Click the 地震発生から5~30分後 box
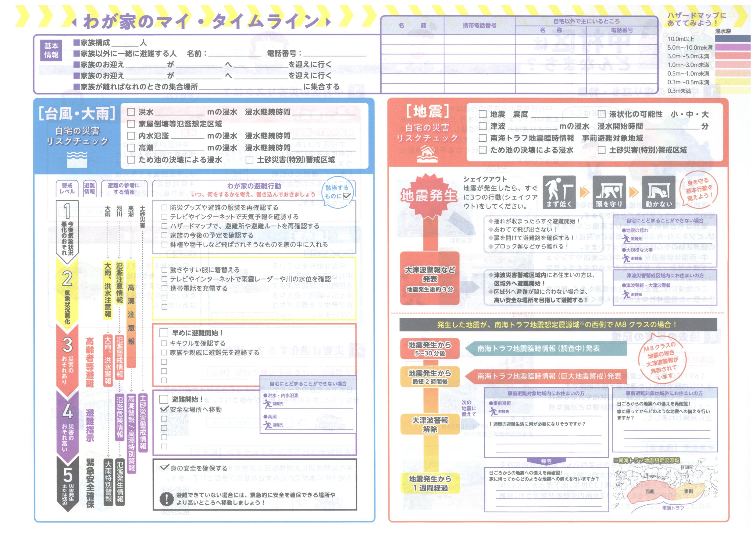Screen dimensions: 756x534 [x=430, y=348]
